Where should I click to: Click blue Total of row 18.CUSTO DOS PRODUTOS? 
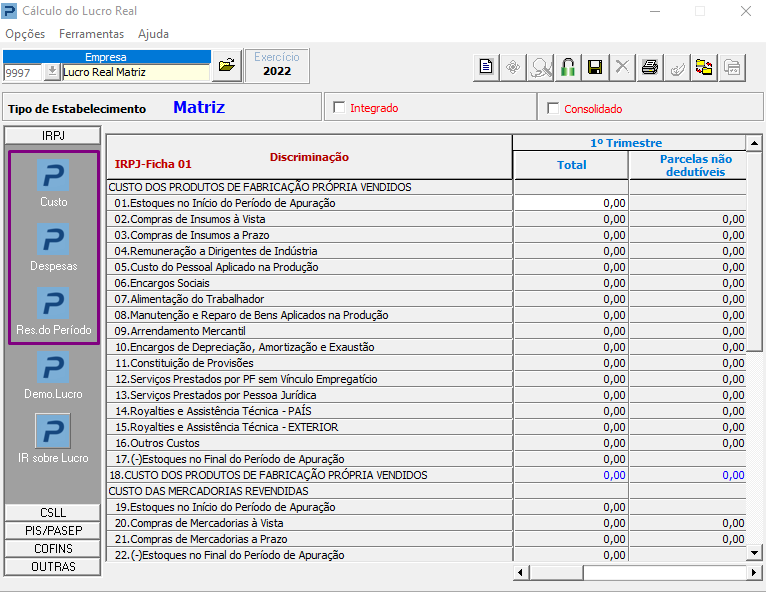(571, 475)
